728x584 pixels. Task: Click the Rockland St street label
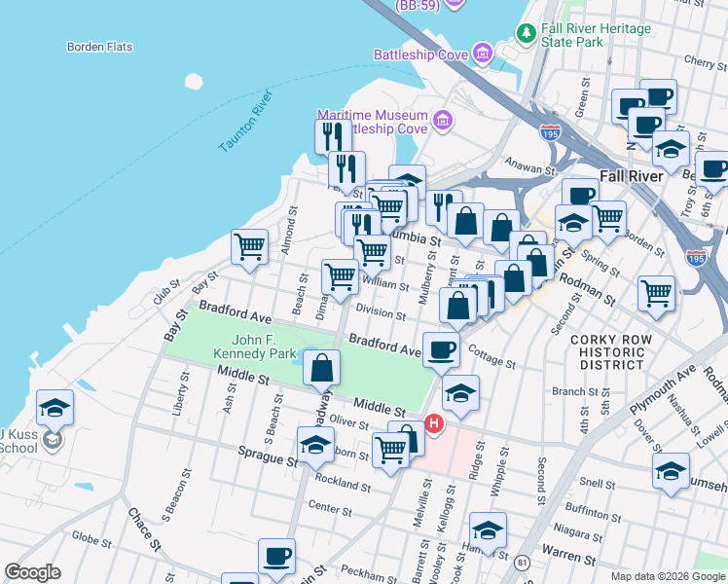pos(343,483)
